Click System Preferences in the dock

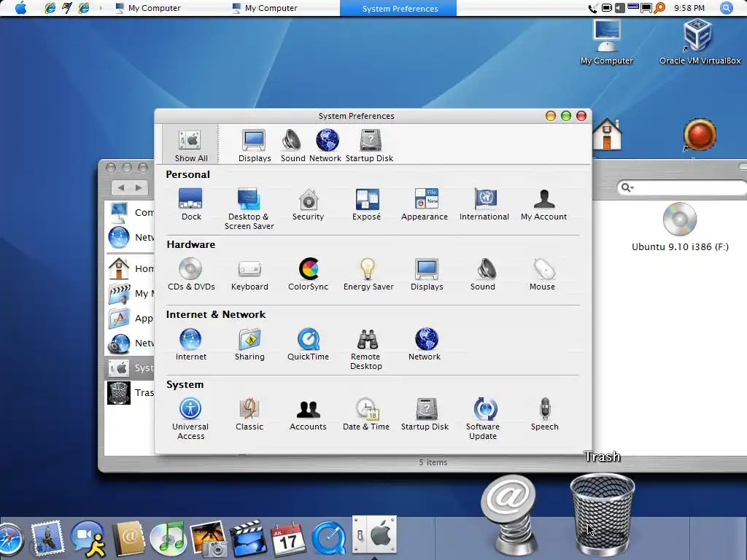click(374, 534)
